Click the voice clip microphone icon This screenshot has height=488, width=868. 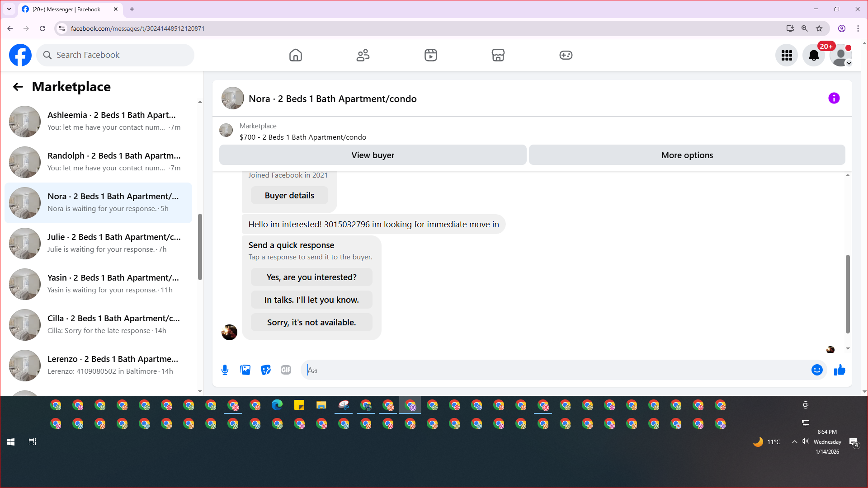[225, 370]
